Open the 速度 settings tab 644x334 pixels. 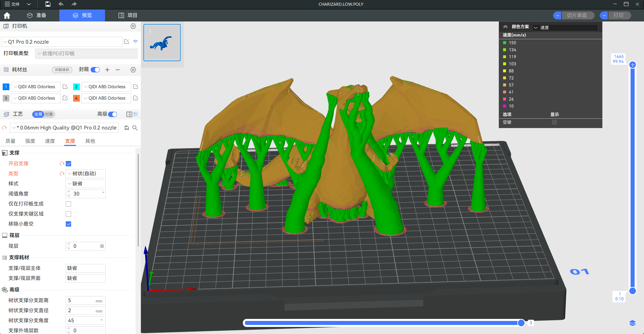[50, 141]
